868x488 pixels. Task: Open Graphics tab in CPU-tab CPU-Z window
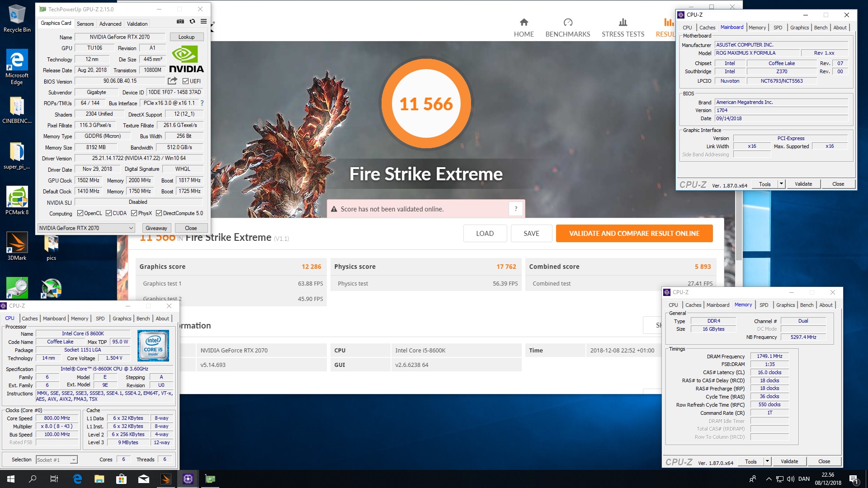(x=122, y=319)
